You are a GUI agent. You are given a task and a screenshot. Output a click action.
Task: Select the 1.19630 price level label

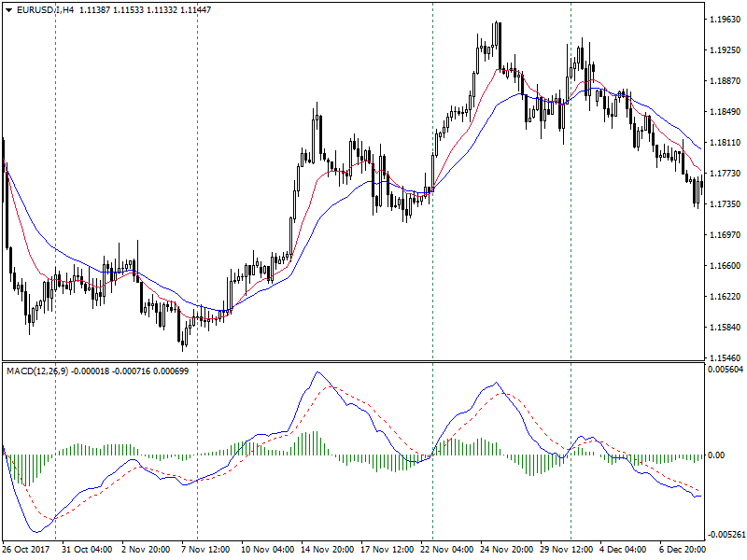(x=726, y=19)
